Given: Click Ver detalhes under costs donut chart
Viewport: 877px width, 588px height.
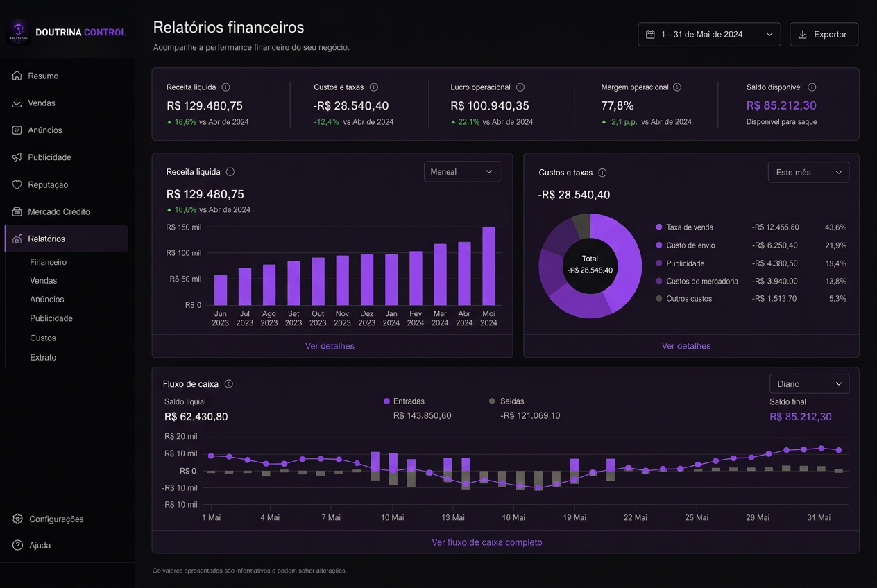Looking at the screenshot, I should coord(686,346).
